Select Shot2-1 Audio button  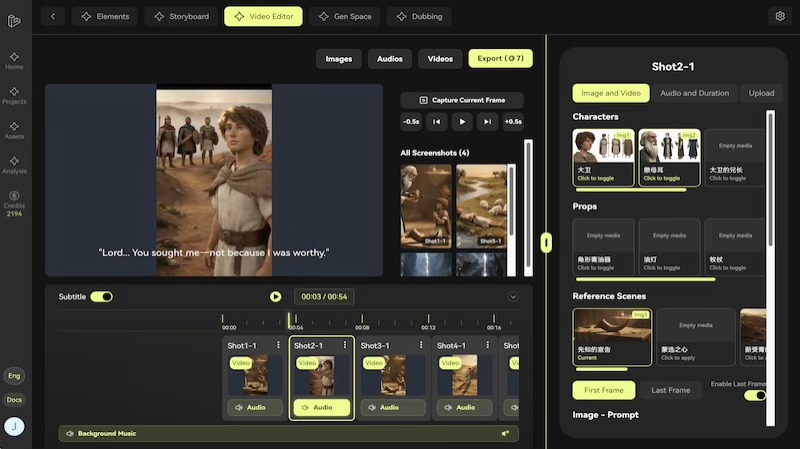coord(322,407)
